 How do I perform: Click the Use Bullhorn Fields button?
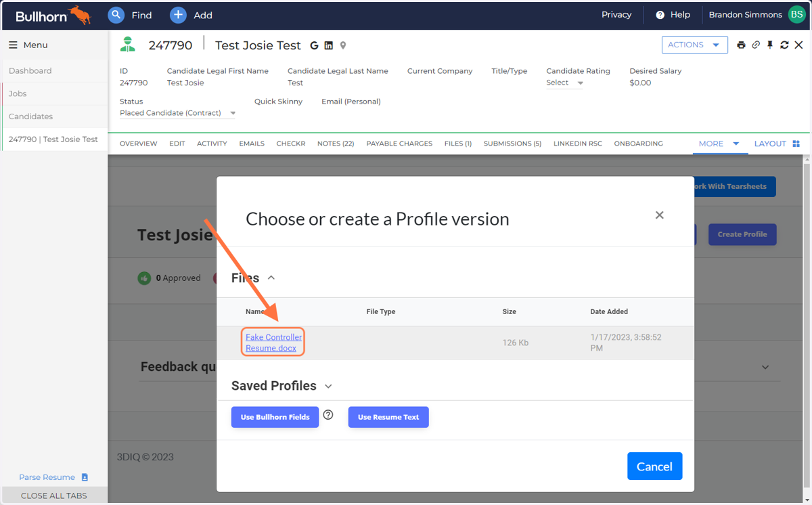point(275,417)
